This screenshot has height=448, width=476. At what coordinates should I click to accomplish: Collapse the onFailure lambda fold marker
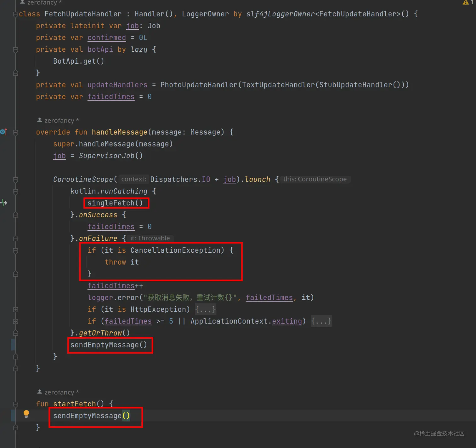(15, 238)
